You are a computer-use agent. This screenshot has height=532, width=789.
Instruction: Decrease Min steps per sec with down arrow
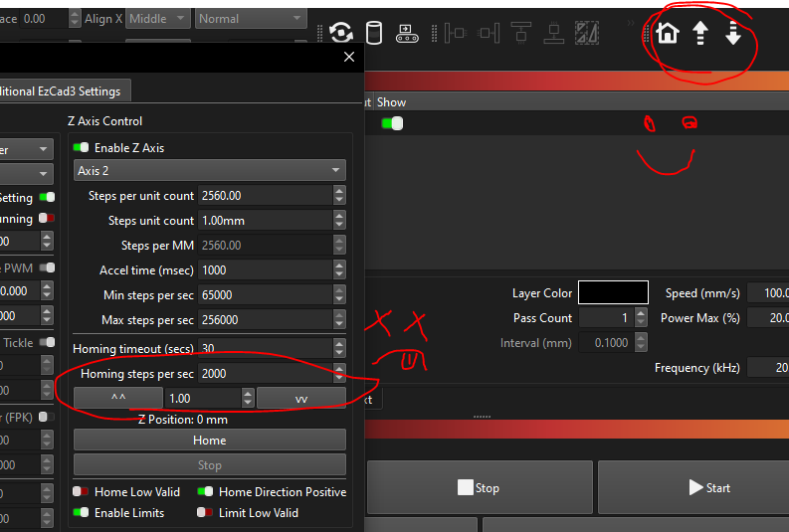(339, 299)
